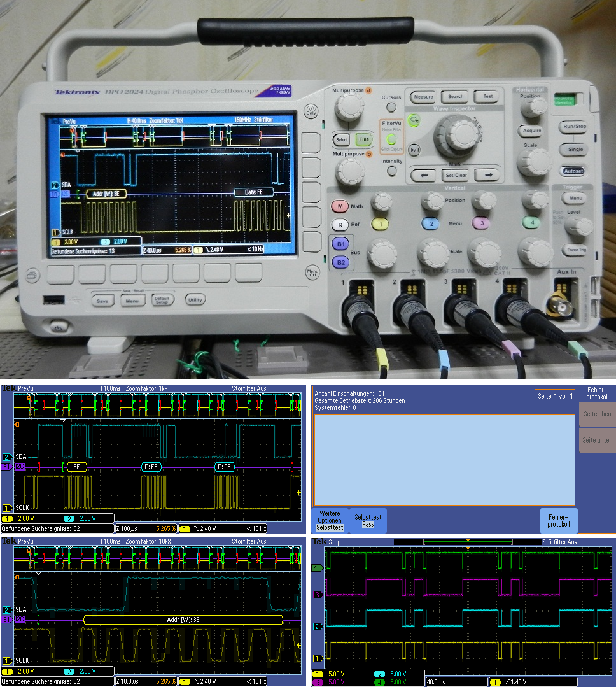Viewport: 616px width, 687px height.
Task: Select the yellow channel 1 button
Action: (x=381, y=224)
